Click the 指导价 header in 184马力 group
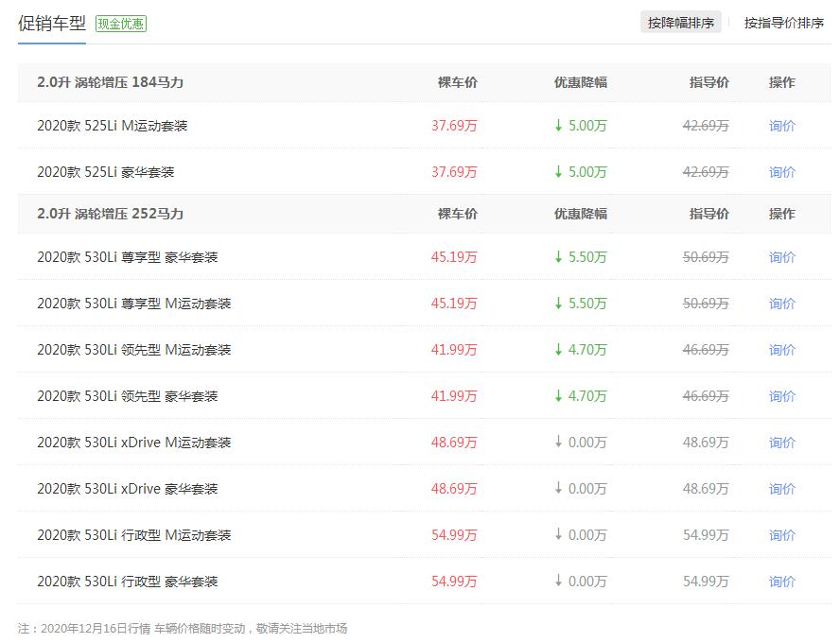 point(709,82)
